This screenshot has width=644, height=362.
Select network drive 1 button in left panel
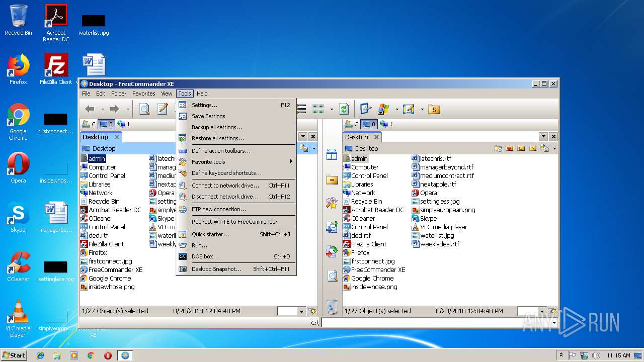pos(124,124)
